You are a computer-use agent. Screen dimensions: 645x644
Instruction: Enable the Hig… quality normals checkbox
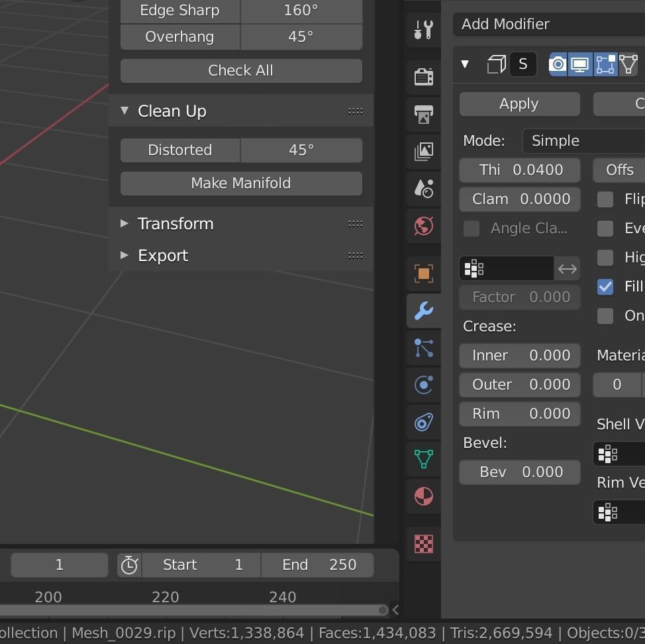(605, 258)
